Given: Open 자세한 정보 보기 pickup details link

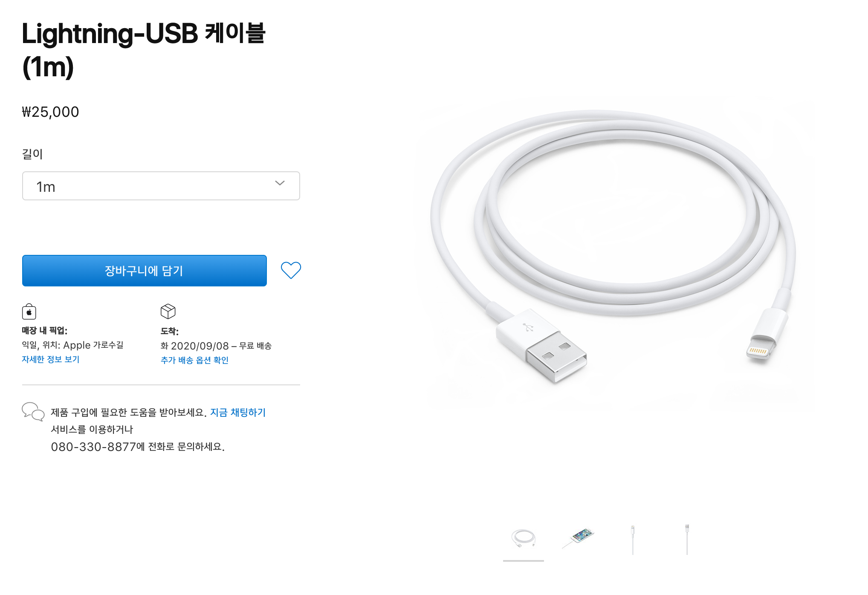Looking at the screenshot, I should 51,359.
